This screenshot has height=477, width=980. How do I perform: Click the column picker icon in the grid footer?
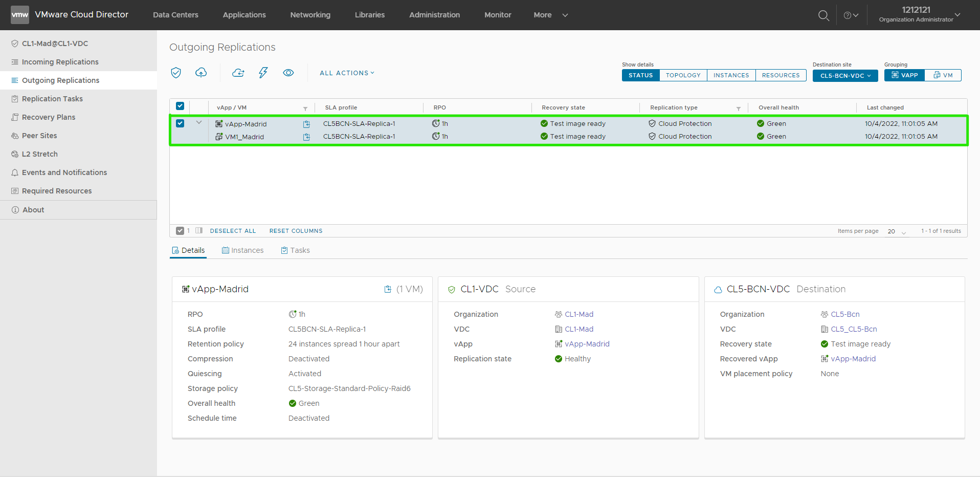(x=199, y=231)
